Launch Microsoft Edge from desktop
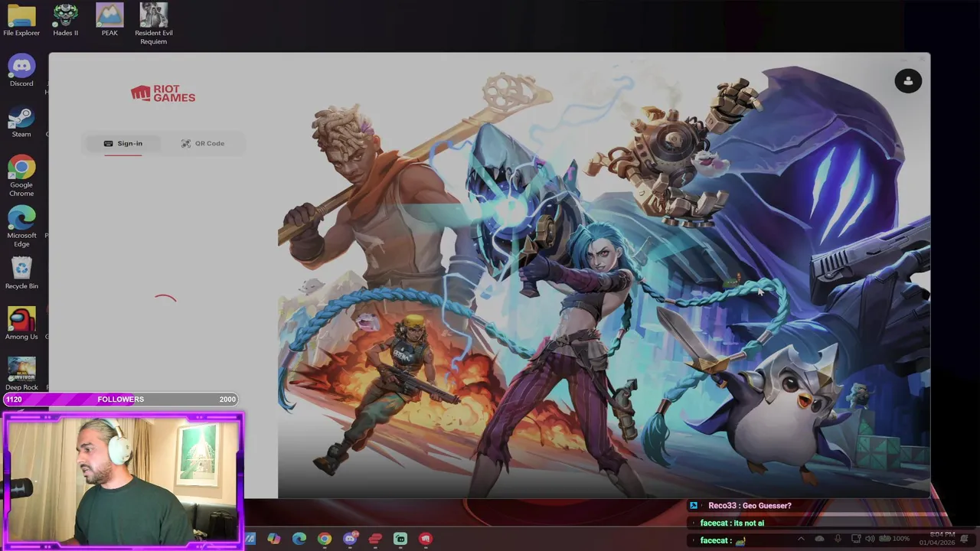 21,227
